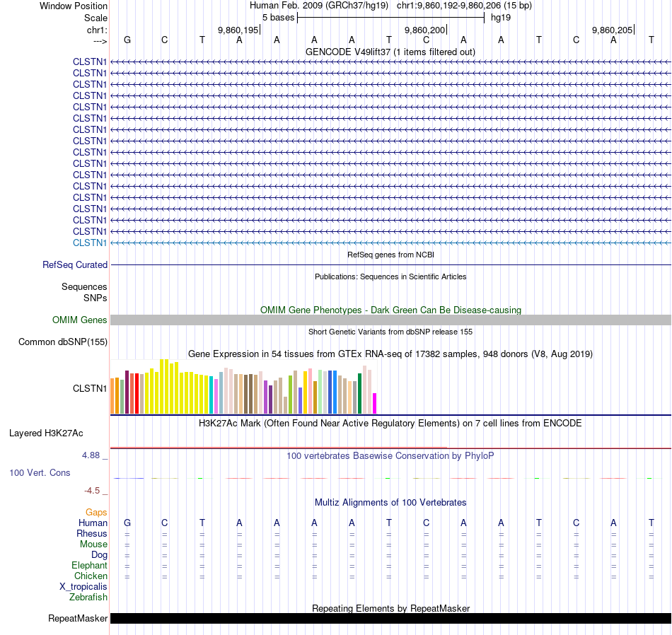Click the OMIM Genes track label
The height and width of the screenshot is (635, 672).
[x=79, y=320]
